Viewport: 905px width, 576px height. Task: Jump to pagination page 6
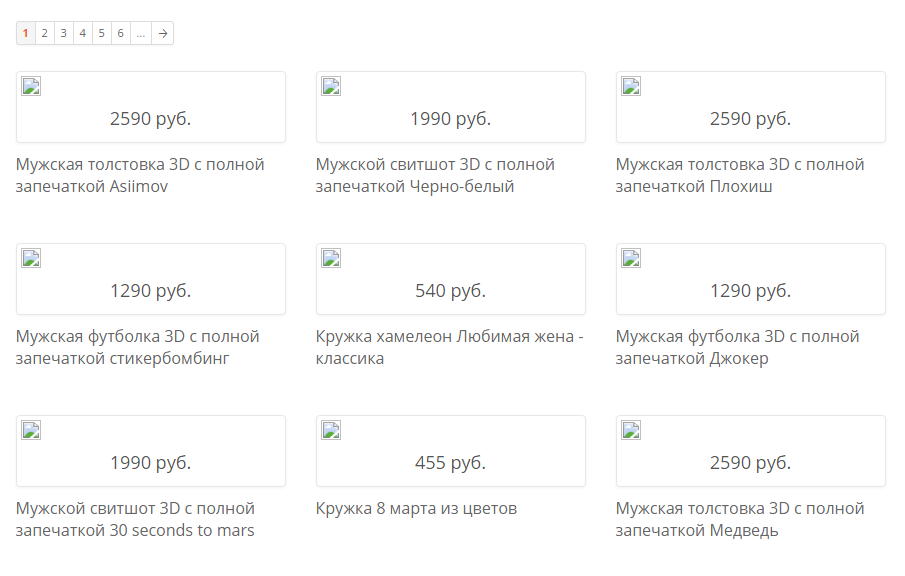121,33
